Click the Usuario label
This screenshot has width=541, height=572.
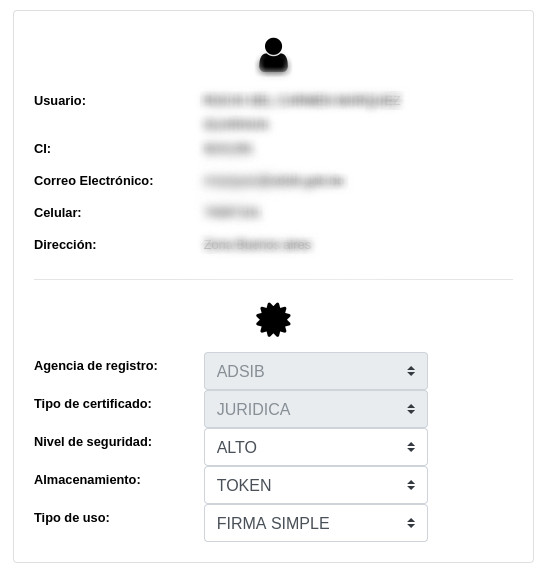[x=60, y=100]
